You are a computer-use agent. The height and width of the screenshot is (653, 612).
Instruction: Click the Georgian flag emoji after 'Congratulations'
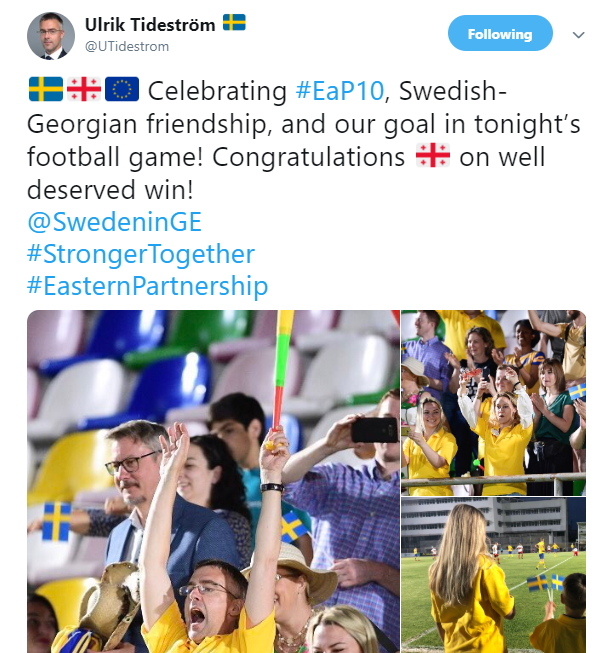[x=432, y=157]
